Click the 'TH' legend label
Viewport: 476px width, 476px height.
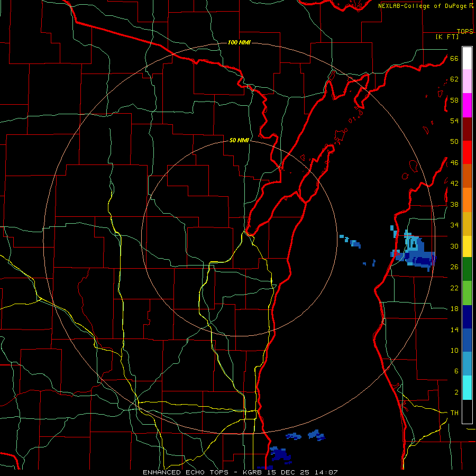[x=454, y=413]
